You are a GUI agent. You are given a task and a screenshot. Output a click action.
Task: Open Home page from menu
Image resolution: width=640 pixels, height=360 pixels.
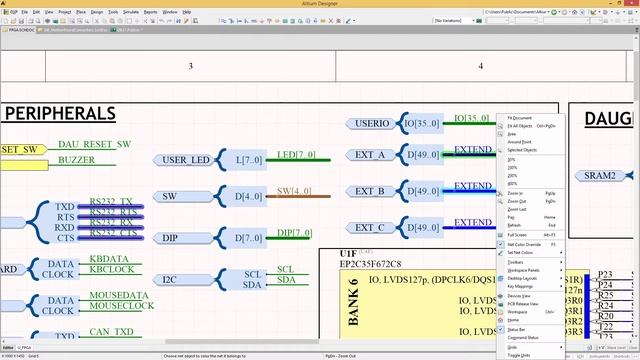[531, 320]
